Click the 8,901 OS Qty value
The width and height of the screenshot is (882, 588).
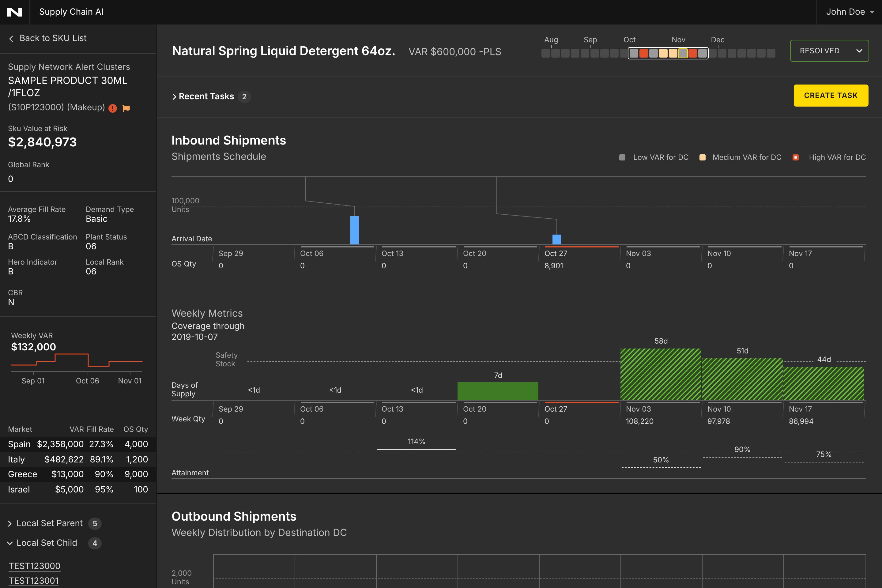pyautogui.click(x=553, y=266)
